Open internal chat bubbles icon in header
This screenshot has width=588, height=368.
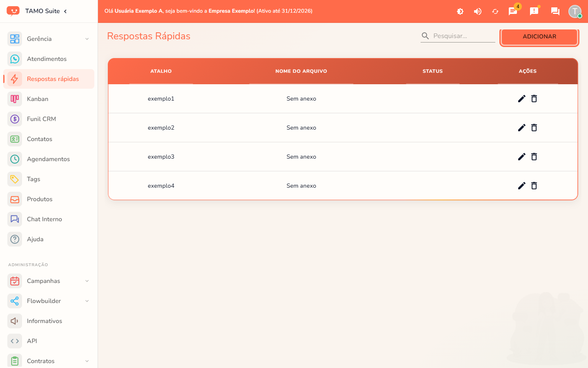[555, 11]
